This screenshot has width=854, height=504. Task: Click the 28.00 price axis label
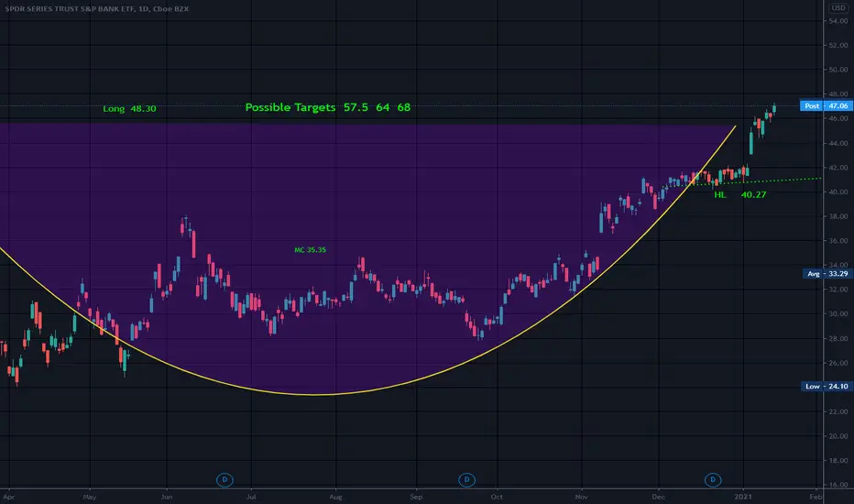(x=838, y=338)
